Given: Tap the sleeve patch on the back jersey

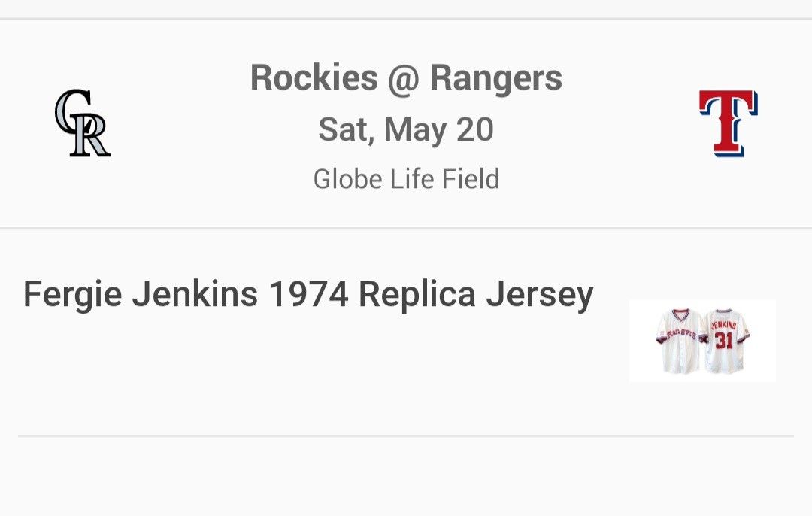Looking at the screenshot, I should (x=747, y=332).
